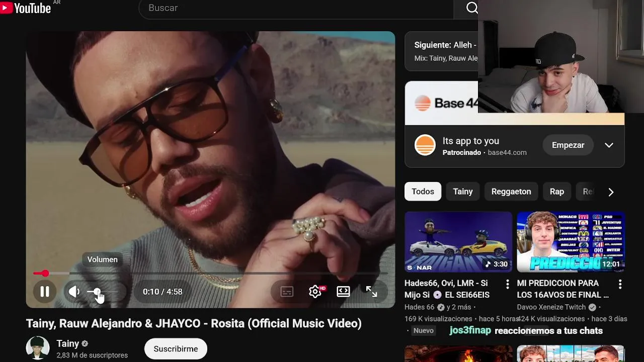644x362 pixels.
Task: Switch to theater mode icon
Action: pyautogui.click(x=343, y=292)
